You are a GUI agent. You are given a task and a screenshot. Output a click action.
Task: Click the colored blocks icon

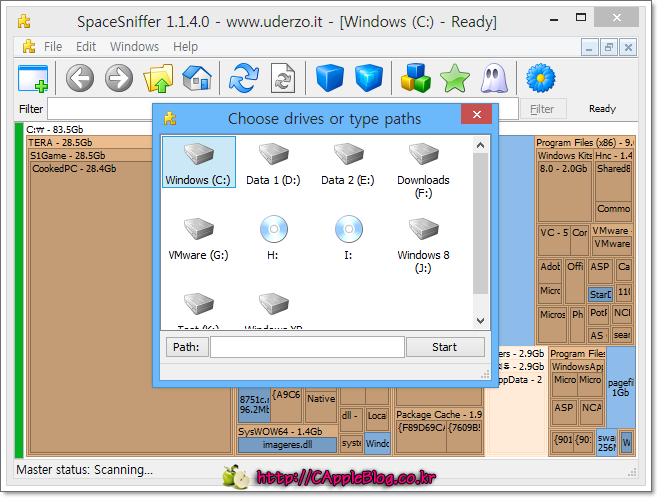pos(415,78)
